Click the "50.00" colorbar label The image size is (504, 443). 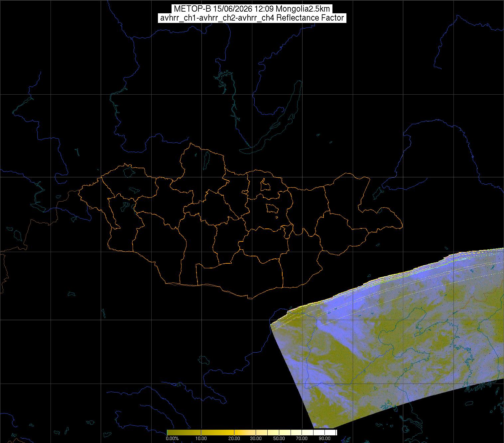click(279, 439)
